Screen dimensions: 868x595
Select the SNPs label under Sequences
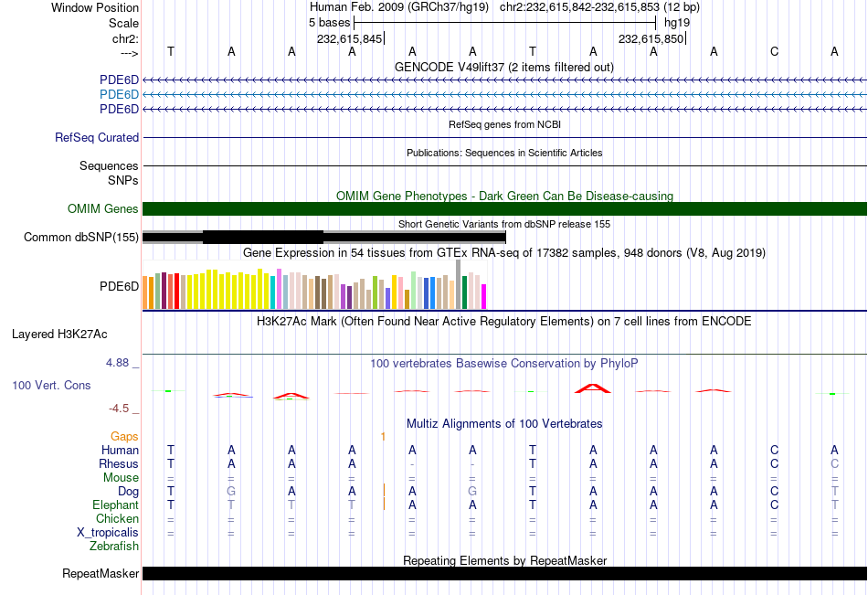pyautogui.click(x=123, y=181)
